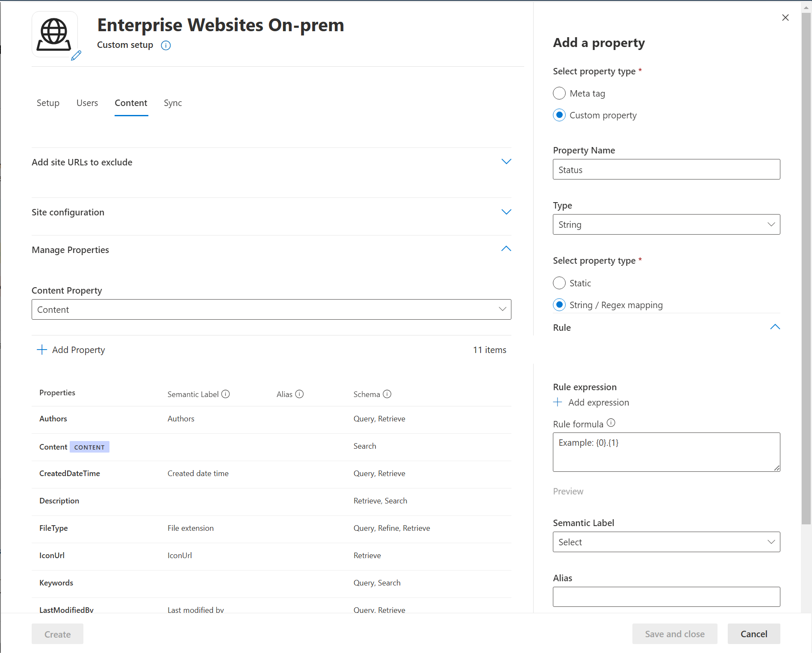812x653 pixels.
Task: Click the pencil icon to edit setup
Action: coord(76,56)
